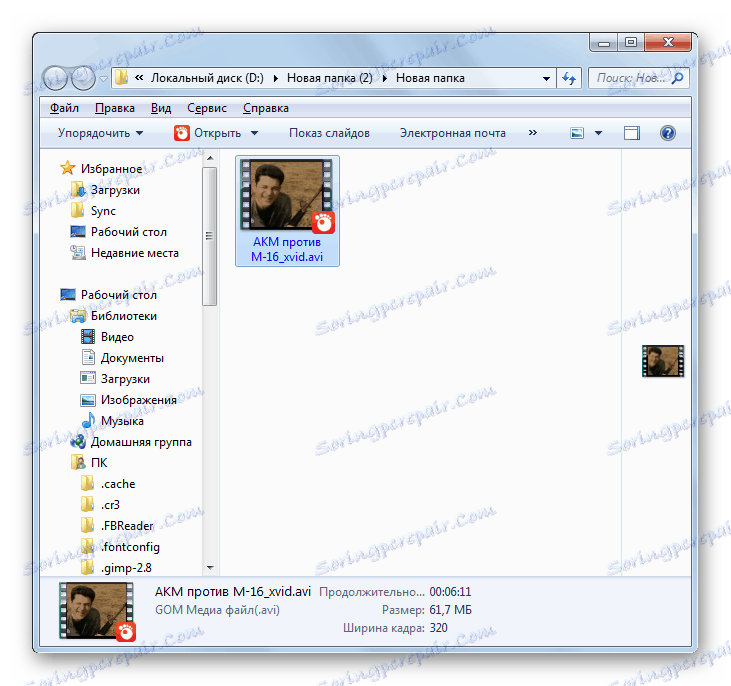The width and height of the screenshot is (731, 686).
Task: Click the Back navigation arrow button
Action: [x=55, y=77]
